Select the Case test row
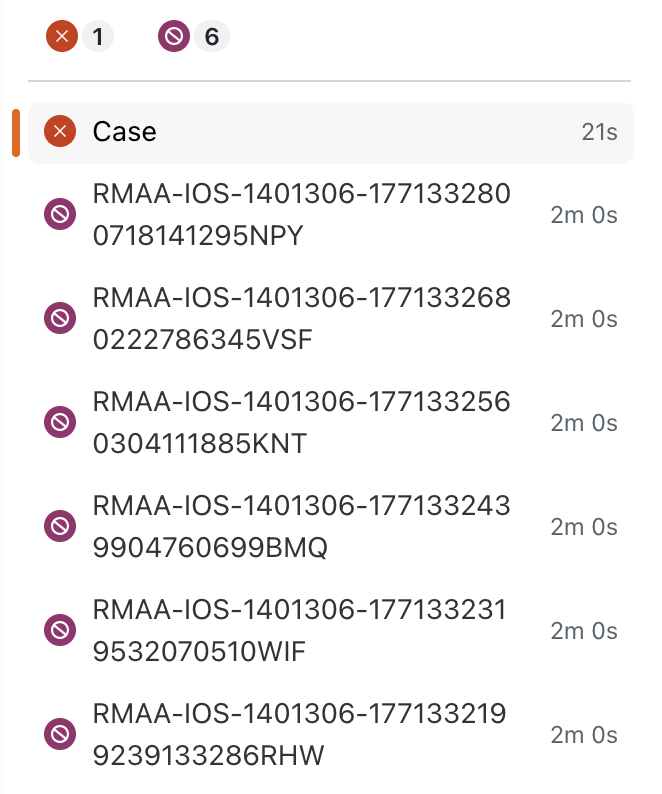The width and height of the screenshot is (662, 794). coord(330,131)
